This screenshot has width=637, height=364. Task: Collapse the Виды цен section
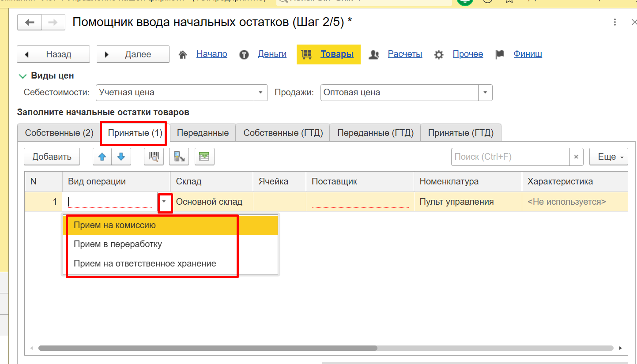[23, 76]
